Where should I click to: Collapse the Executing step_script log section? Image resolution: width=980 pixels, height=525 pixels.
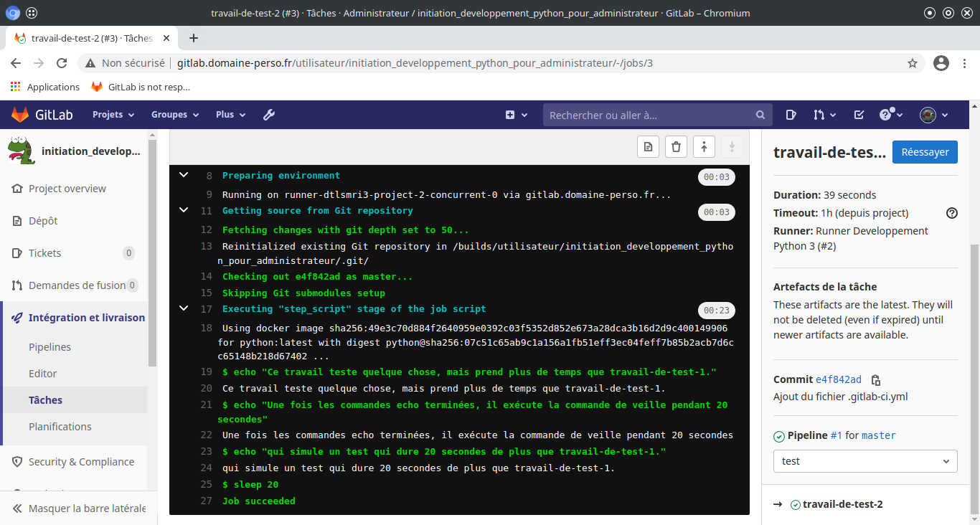tap(184, 308)
